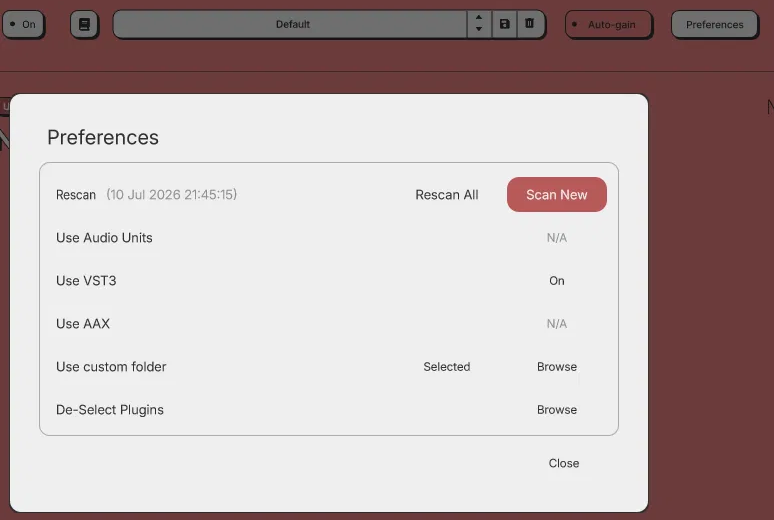The image size is (774, 520).
Task: Open the preset book icon
Action: coord(84,24)
